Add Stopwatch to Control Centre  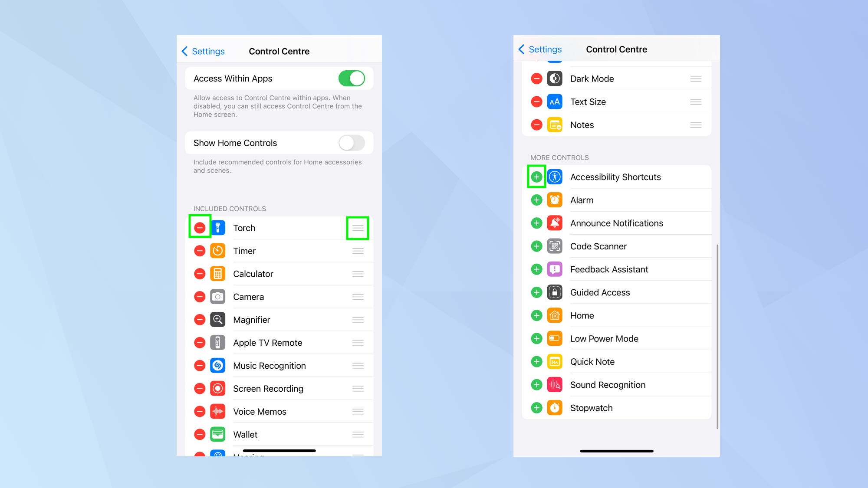click(536, 408)
